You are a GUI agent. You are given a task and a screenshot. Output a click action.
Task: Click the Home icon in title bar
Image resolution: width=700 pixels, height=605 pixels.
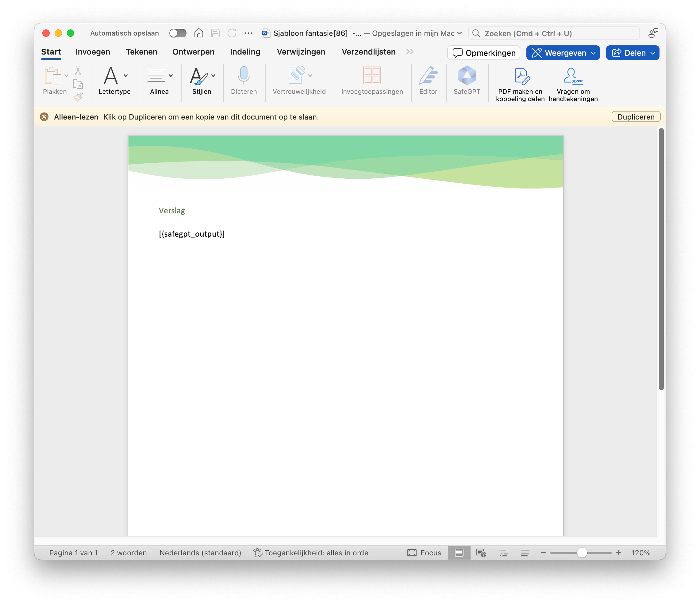click(x=199, y=33)
